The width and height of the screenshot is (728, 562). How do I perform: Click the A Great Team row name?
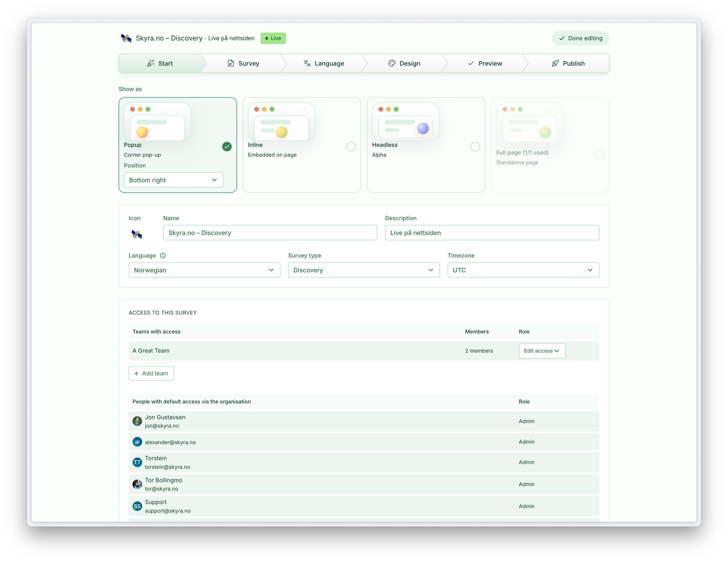point(151,350)
